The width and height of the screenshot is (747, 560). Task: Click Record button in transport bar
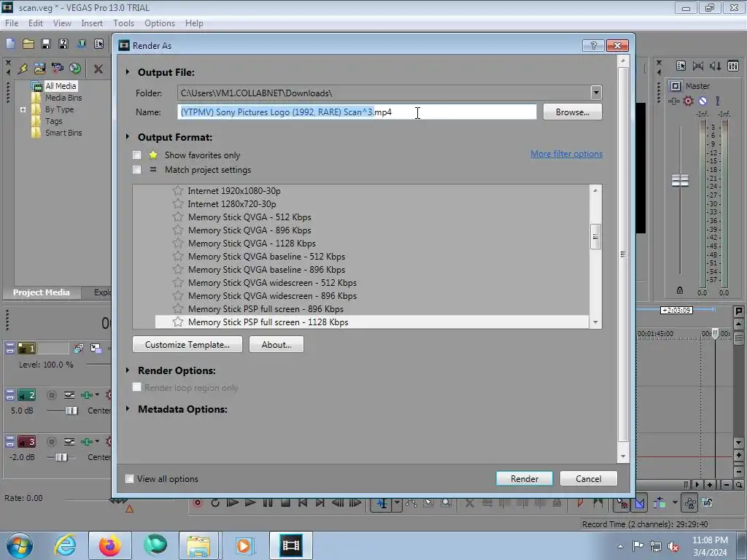[198, 503]
